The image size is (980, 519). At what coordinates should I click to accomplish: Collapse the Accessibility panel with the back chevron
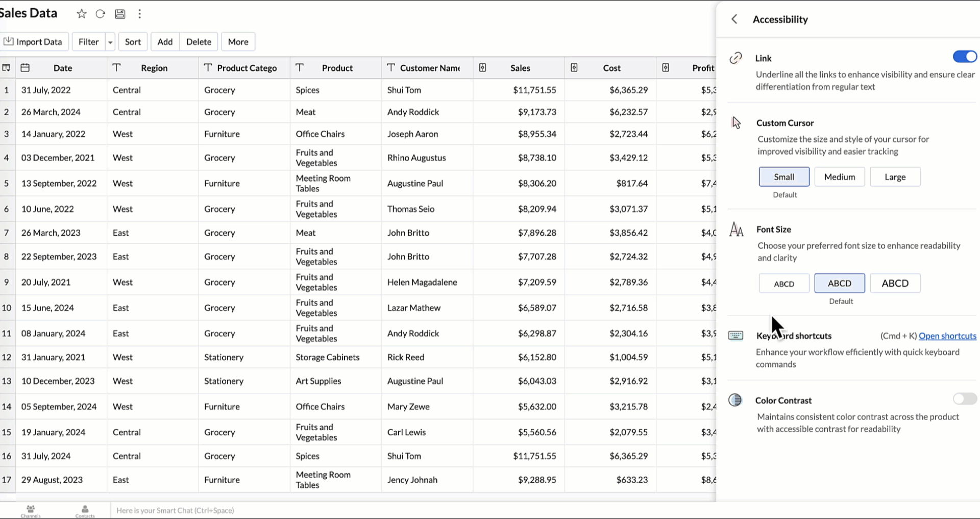click(x=734, y=19)
